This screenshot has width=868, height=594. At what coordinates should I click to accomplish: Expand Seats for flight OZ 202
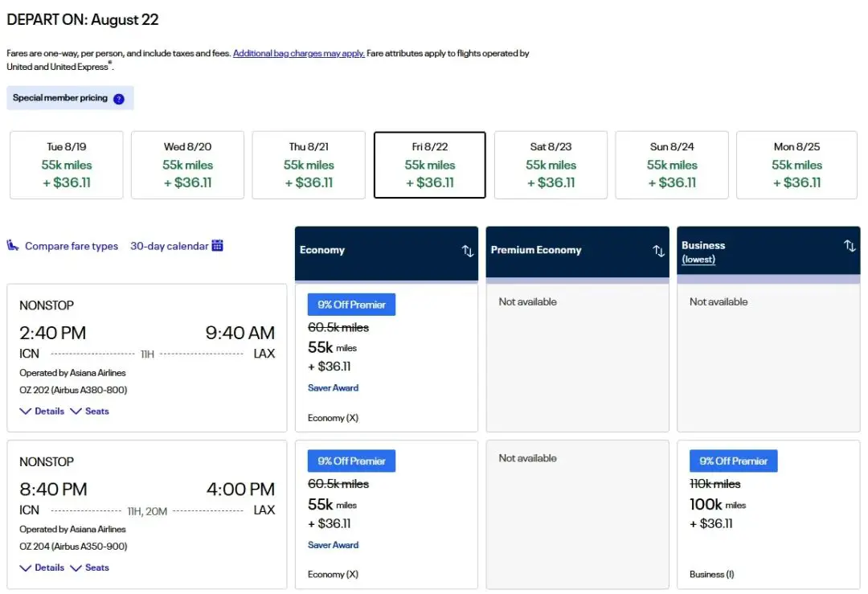90,412
